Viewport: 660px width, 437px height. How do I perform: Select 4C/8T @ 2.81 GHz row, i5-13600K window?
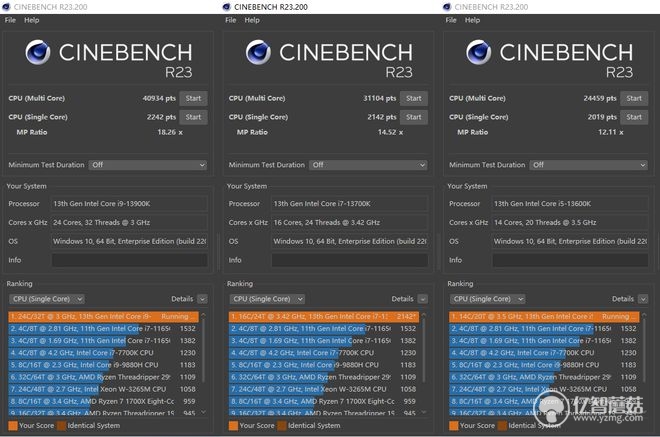pyautogui.click(x=544, y=329)
